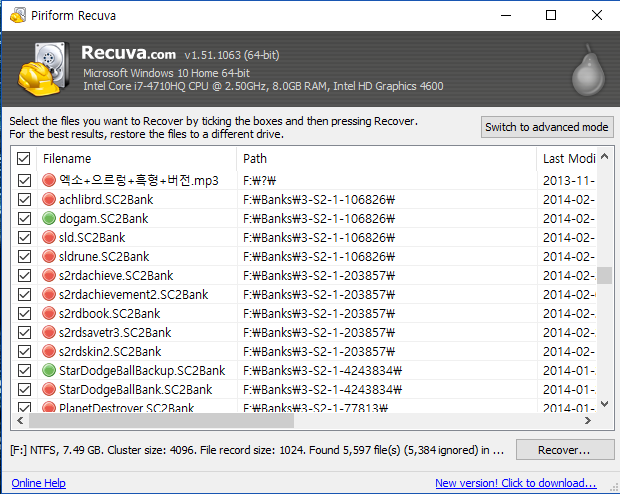Screen dimensions: 620x494
Task: Click red status dot of achlibrd.SC2Bank
Action: (49, 199)
